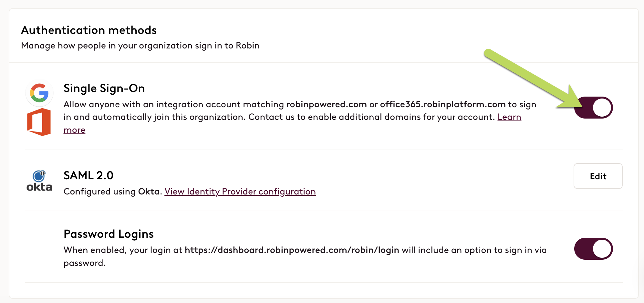Click the Google logo icon
The height and width of the screenshot is (303, 644).
click(x=39, y=93)
